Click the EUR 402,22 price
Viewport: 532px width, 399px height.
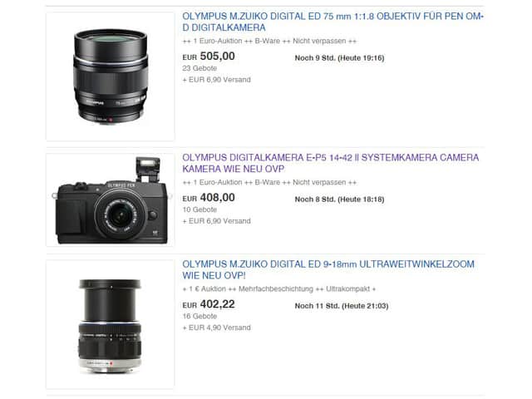tap(209, 304)
